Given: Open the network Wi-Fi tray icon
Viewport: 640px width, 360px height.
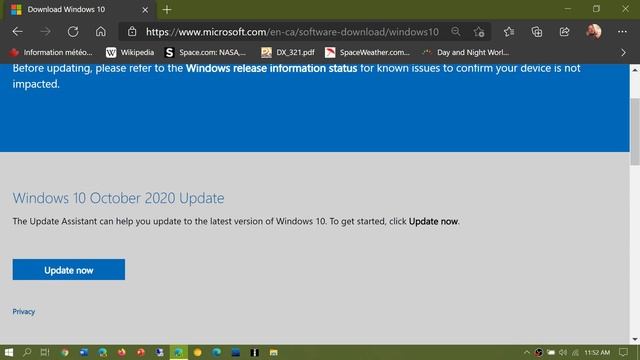Looking at the screenshot, I should [576, 352].
